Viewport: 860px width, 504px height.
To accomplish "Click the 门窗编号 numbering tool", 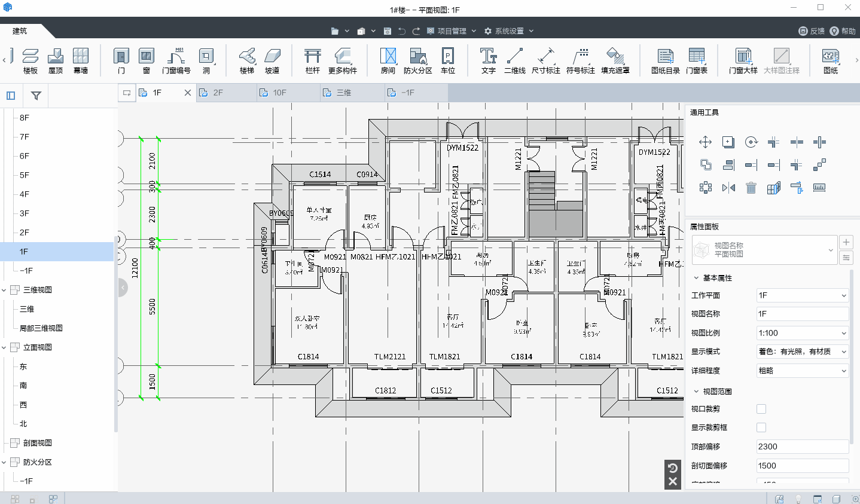I will pyautogui.click(x=176, y=62).
